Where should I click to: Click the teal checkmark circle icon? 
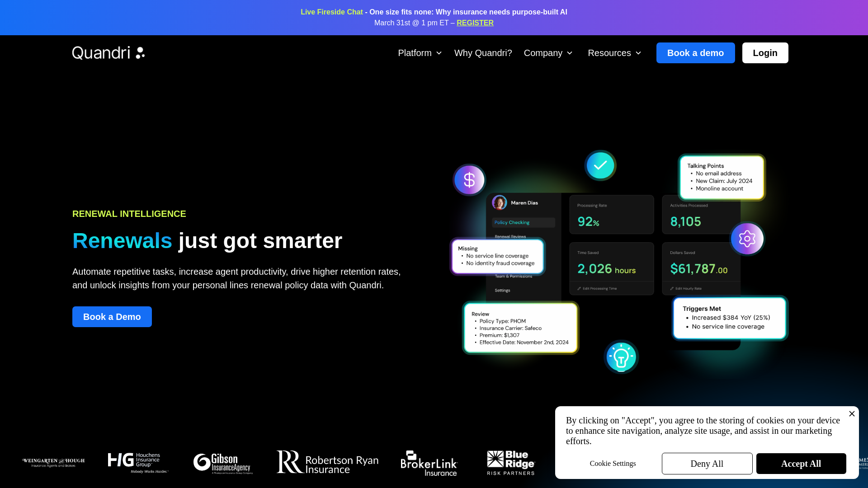click(600, 165)
